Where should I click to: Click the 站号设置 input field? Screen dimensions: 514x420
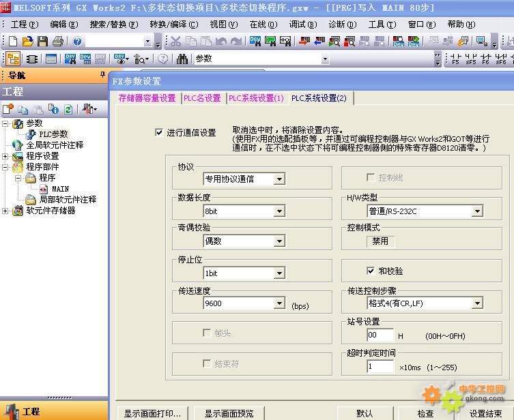point(380,335)
